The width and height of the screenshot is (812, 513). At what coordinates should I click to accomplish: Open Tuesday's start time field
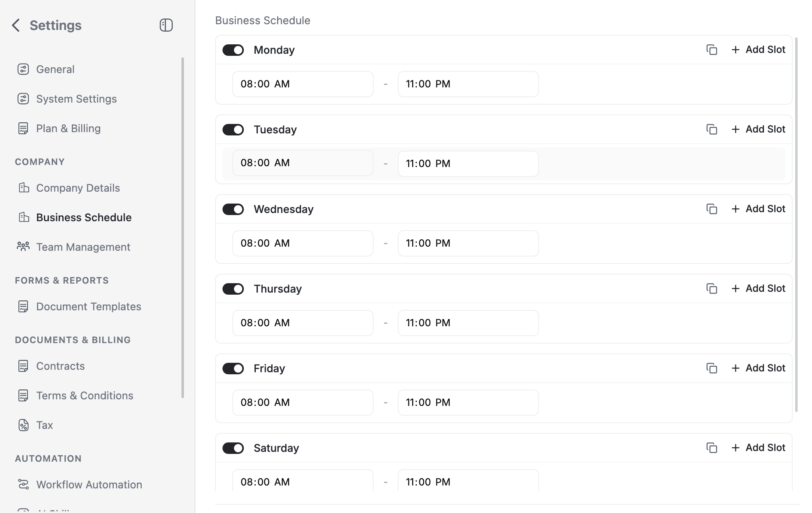[x=303, y=163]
